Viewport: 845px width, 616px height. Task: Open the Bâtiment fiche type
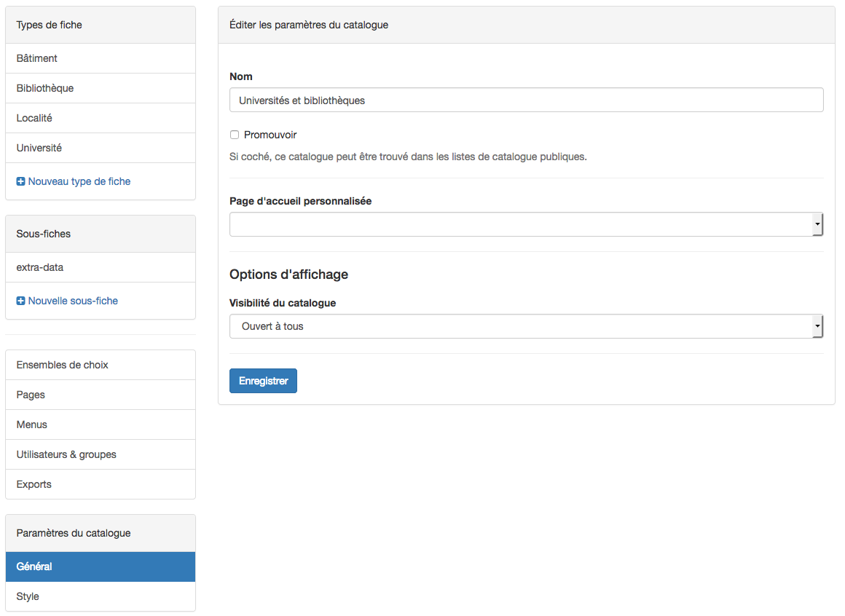point(37,58)
